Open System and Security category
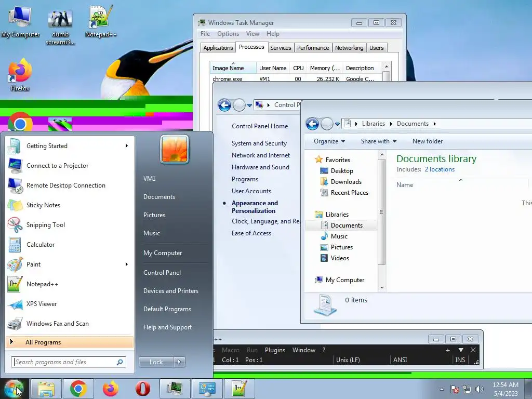This screenshot has width=532, height=399. click(259, 143)
